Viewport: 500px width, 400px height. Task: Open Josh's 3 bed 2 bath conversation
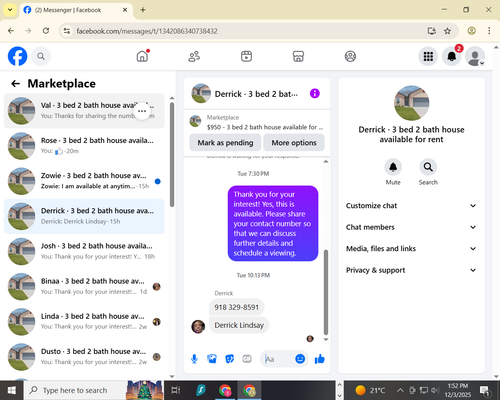[x=84, y=251]
